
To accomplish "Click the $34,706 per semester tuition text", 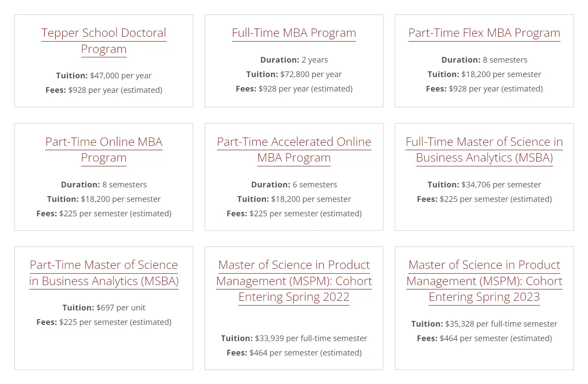I will point(501,184).
